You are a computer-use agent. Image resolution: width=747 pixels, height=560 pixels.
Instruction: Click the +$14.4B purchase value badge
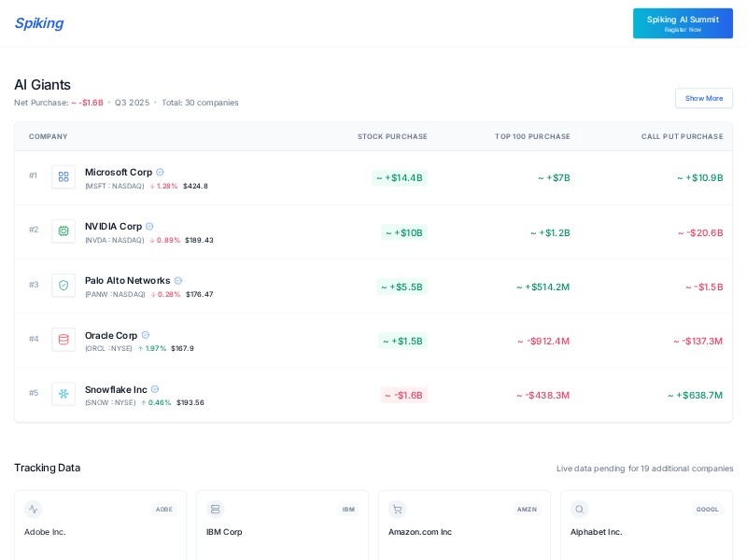point(400,178)
